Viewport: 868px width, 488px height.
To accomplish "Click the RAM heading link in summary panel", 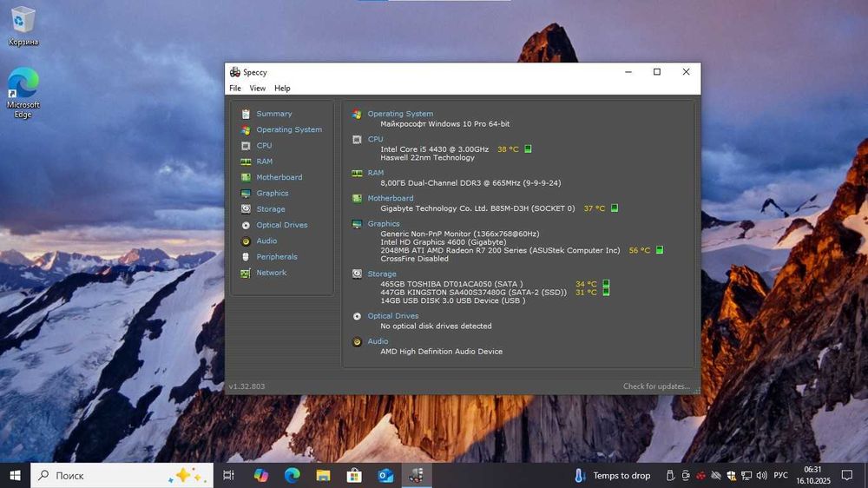I will [375, 173].
